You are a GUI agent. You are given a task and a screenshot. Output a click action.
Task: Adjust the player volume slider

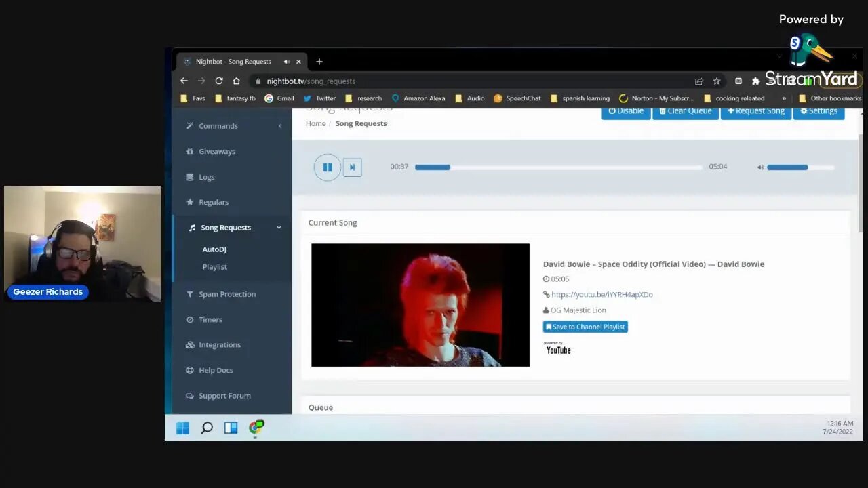800,167
